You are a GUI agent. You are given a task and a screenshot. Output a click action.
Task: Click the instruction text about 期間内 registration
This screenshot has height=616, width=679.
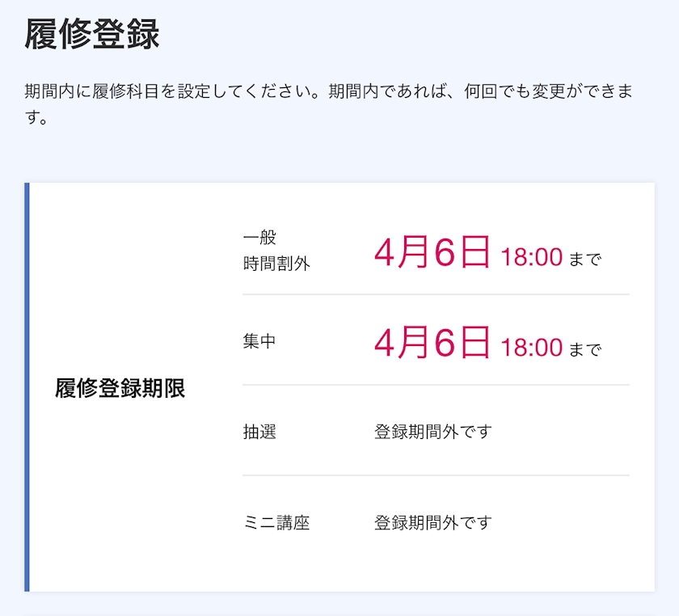(329, 104)
